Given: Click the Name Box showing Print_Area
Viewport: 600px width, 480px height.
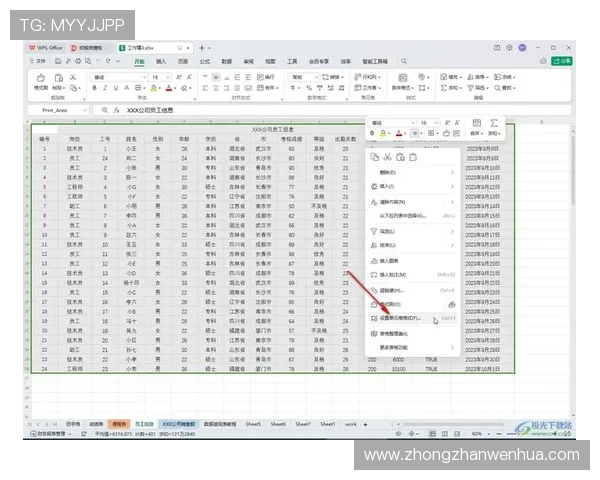Looking at the screenshot, I should [58, 110].
